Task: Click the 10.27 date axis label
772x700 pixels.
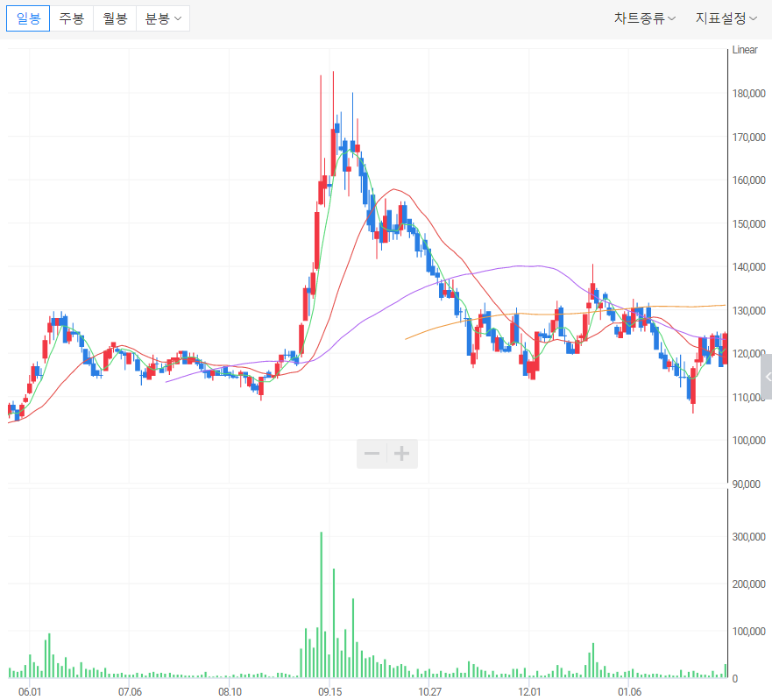Action: click(x=430, y=691)
